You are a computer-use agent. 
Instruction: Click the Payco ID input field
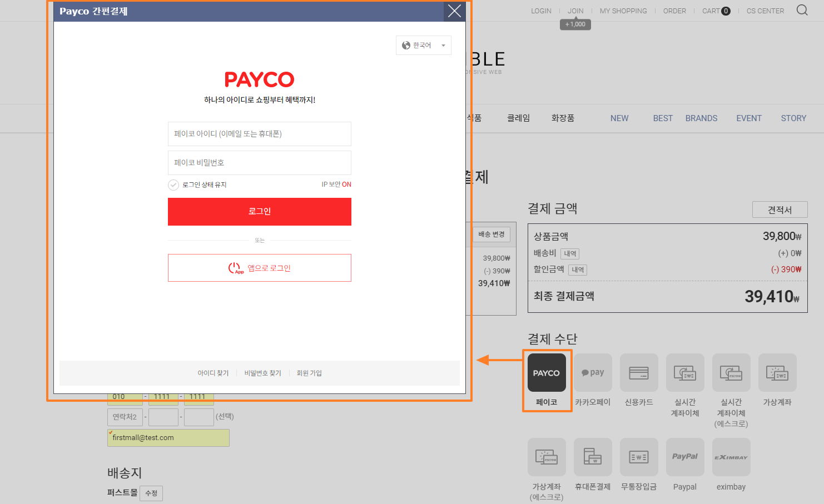click(x=260, y=134)
